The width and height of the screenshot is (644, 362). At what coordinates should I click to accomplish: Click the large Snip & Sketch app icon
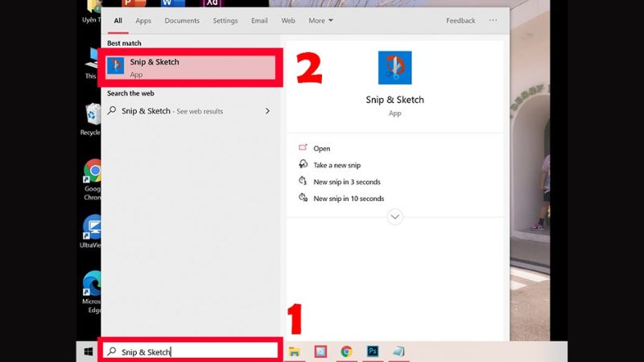coord(394,68)
